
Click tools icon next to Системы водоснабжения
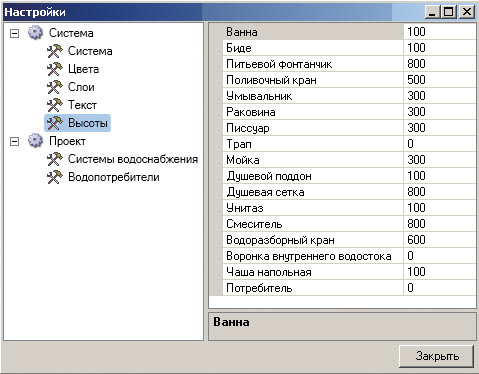(54, 159)
